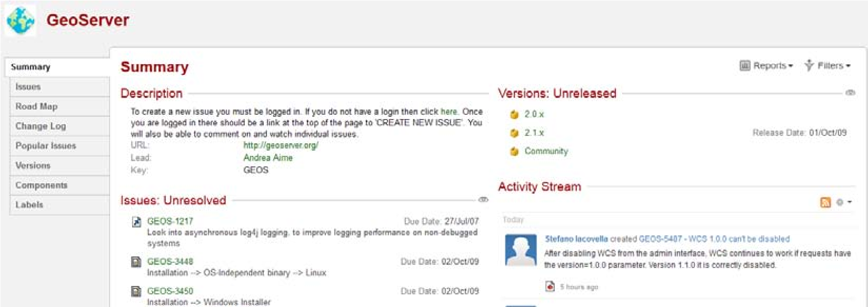Open the http://geoserver.org/ URL link

point(281,145)
